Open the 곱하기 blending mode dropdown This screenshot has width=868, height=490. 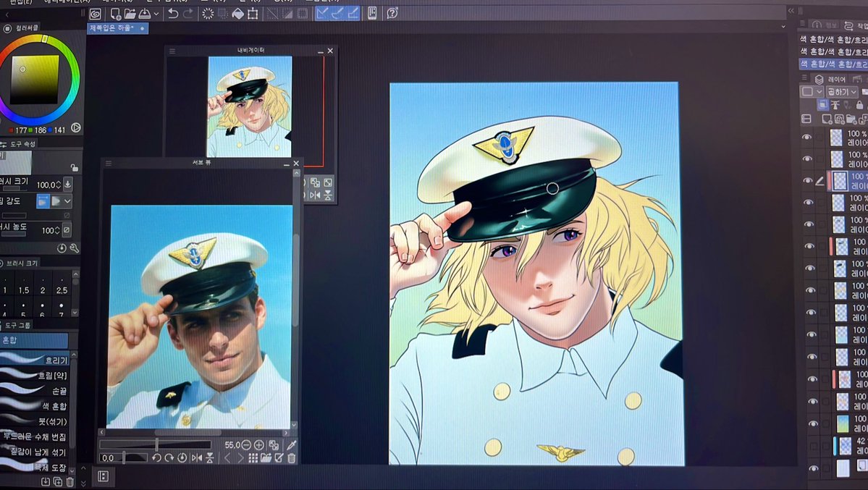[x=841, y=91]
